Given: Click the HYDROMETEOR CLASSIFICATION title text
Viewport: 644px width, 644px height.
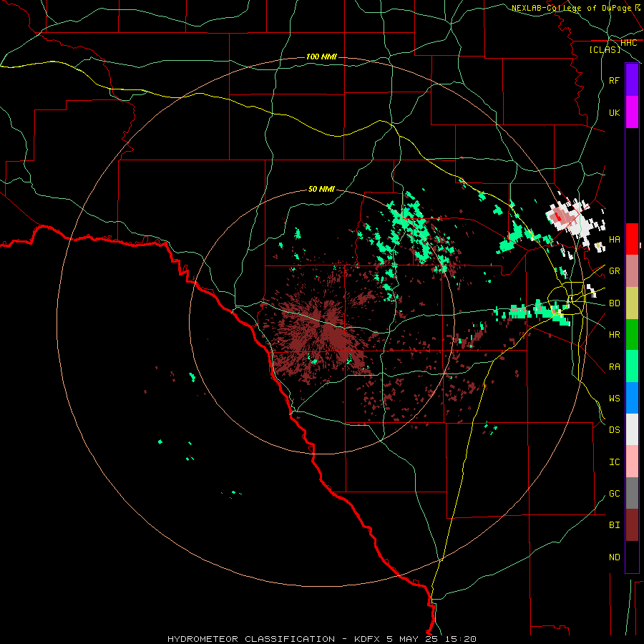Looking at the screenshot, I should (x=251, y=639).
